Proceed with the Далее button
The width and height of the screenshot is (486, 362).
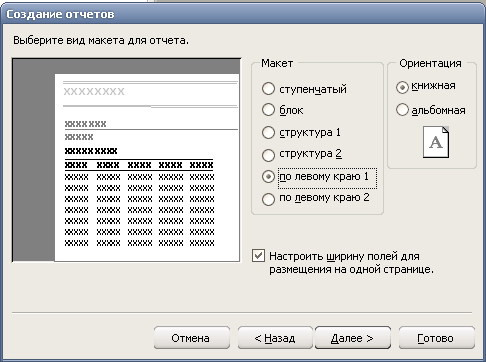pos(353,338)
